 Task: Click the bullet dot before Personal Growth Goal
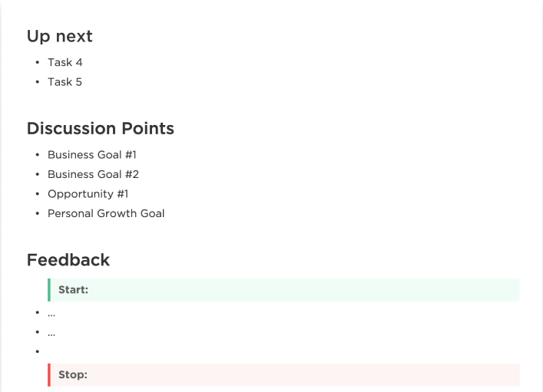coord(37,214)
